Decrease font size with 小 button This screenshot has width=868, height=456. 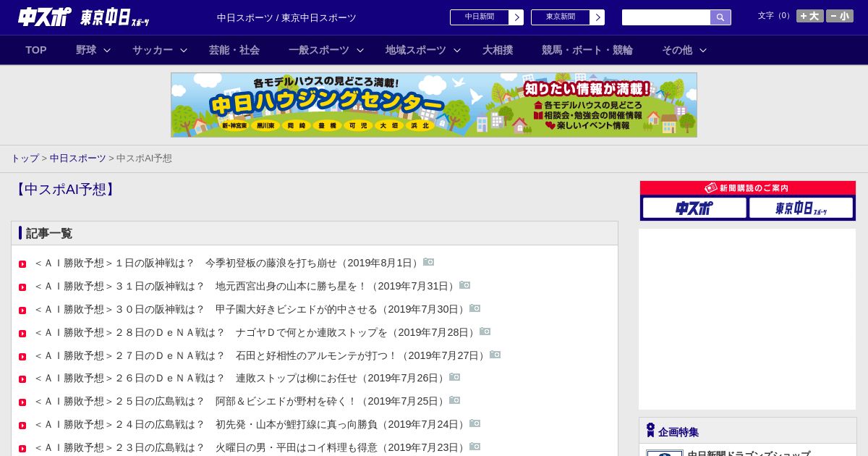tap(840, 16)
